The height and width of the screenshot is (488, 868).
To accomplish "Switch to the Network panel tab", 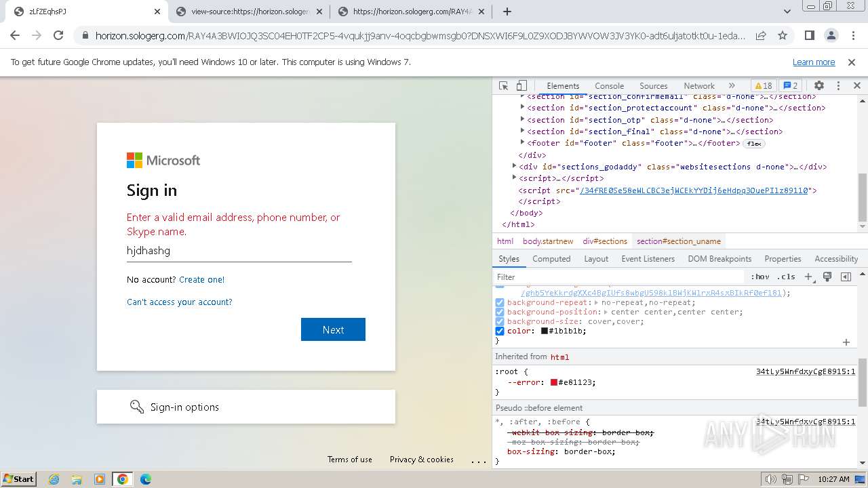I will tap(699, 86).
